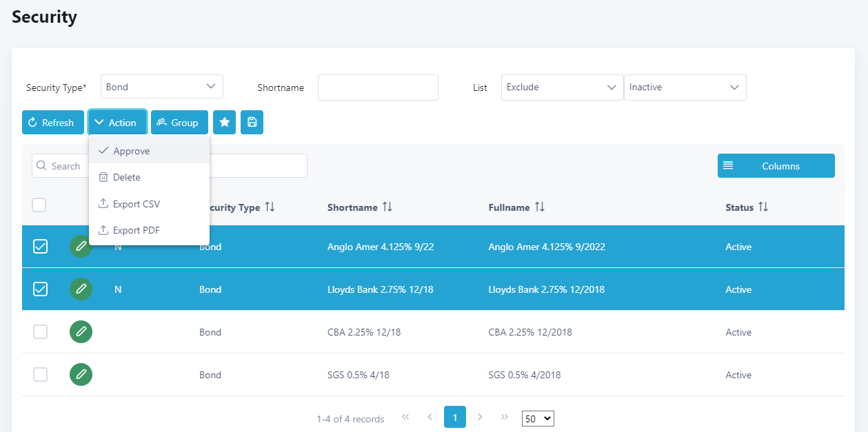Open the Inactive status dropdown
This screenshot has width=868, height=432.
684,88
